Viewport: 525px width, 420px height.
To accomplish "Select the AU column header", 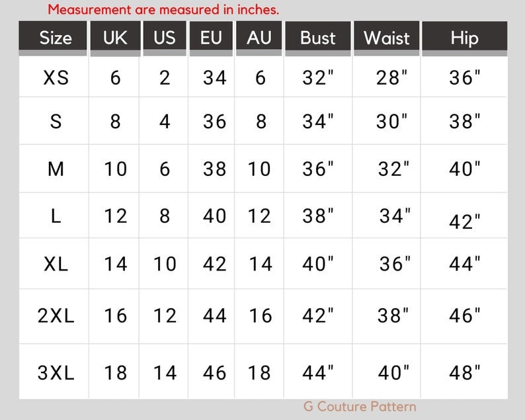I will (x=259, y=38).
